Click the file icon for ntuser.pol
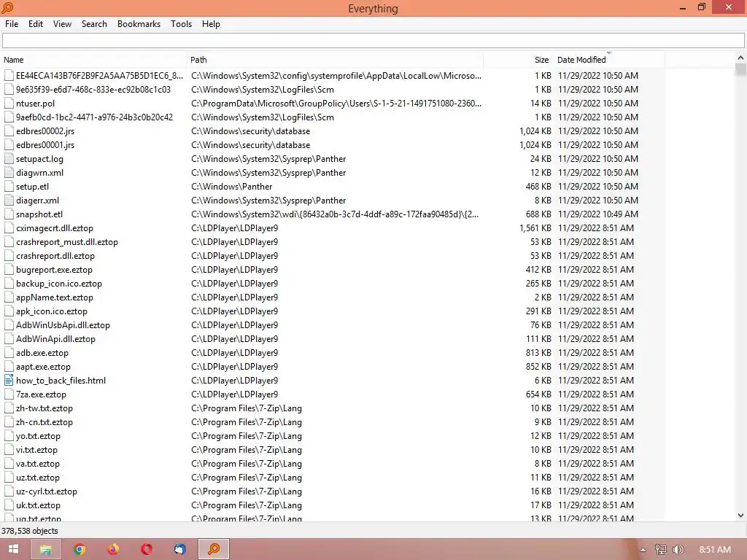Screen dimensions: 747x560 pos(9,104)
